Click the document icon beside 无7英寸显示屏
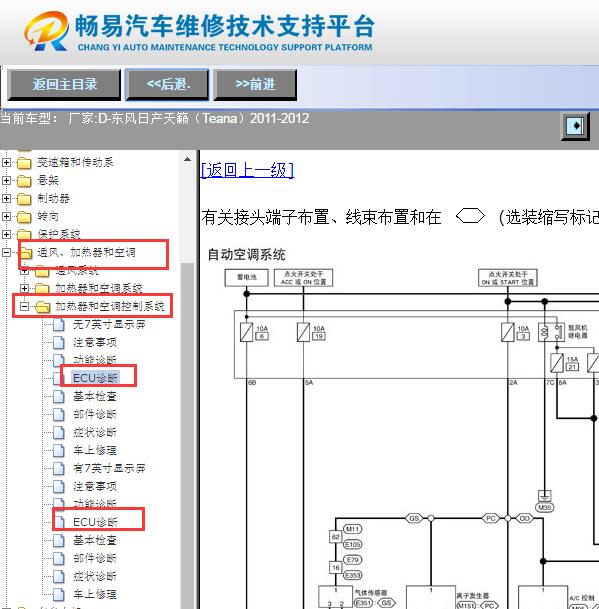 59,324
